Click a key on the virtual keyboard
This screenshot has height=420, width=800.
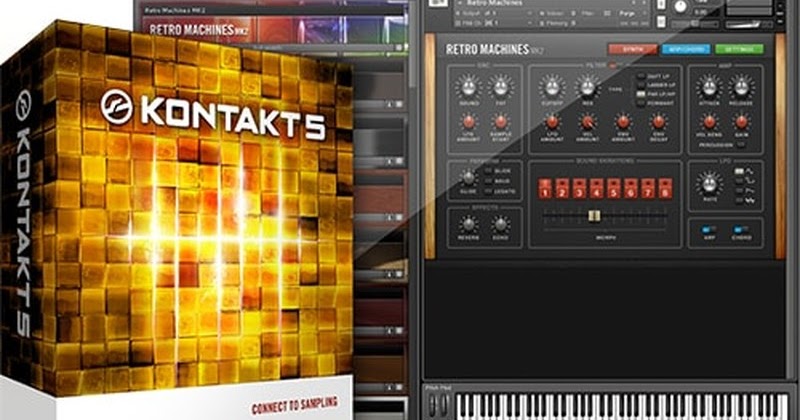tap(622, 407)
